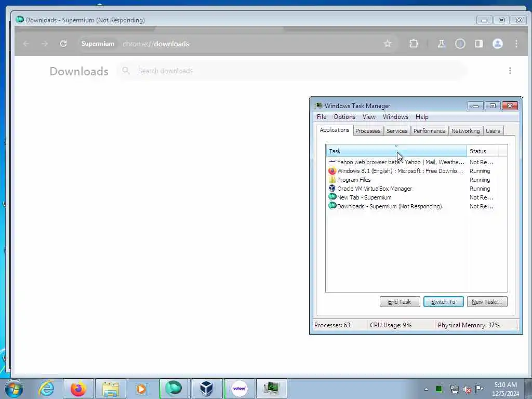The height and width of the screenshot is (399, 532).
Task: Switch to the Processes tab
Action: 368,131
